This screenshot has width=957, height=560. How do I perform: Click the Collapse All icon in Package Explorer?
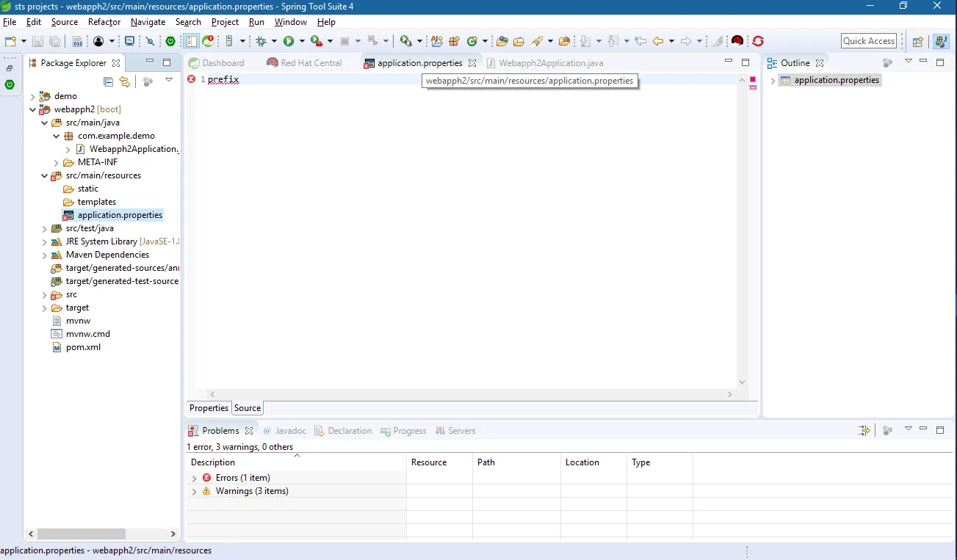(109, 81)
